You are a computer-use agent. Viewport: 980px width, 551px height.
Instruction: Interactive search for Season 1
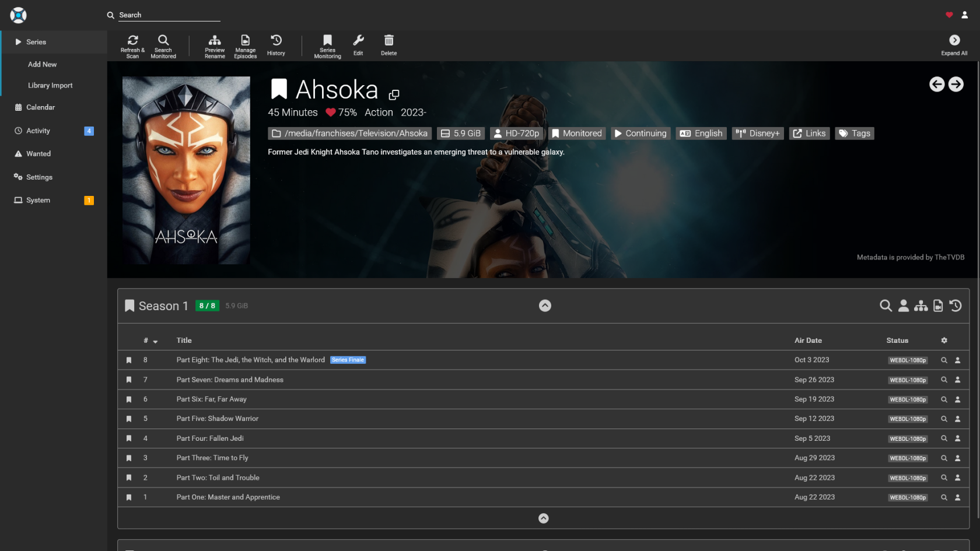point(904,306)
